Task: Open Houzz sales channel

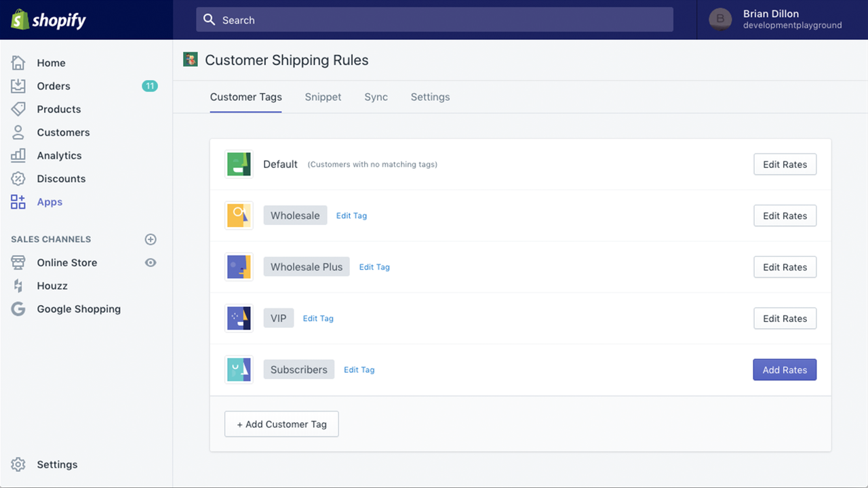Action: tap(52, 286)
